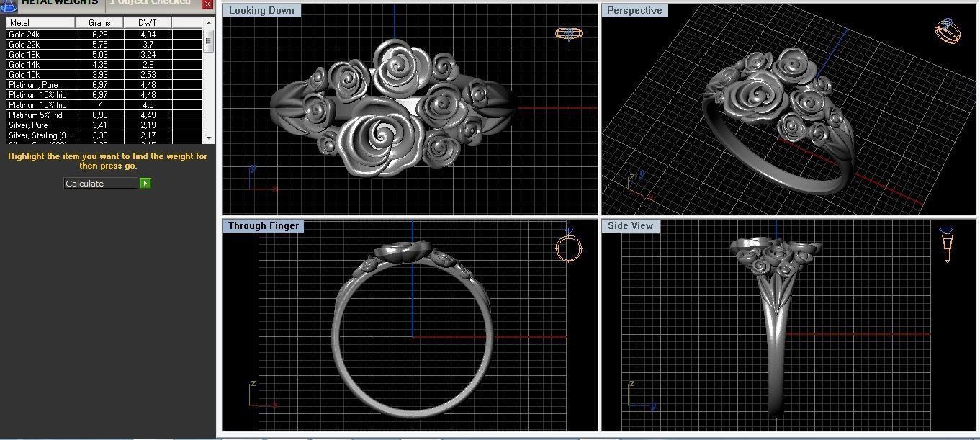This screenshot has width=980, height=440.
Task: Click the green Calculate go arrow
Action: [145, 184]
